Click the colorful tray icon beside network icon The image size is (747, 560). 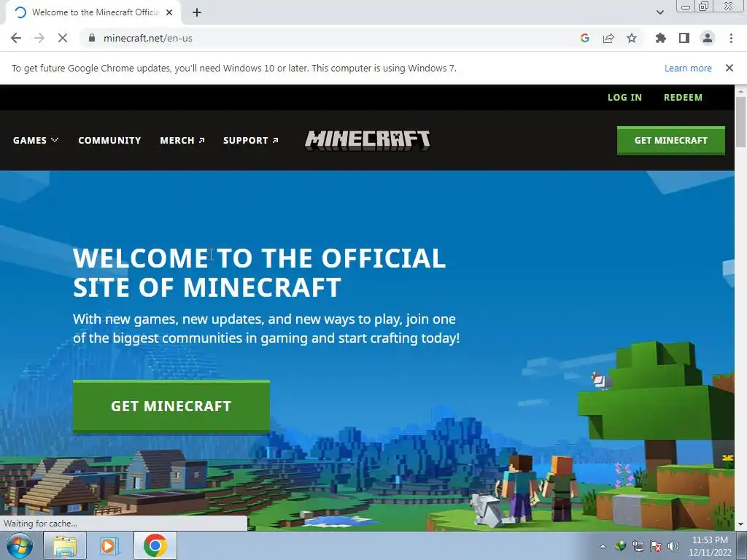[x=620, y=546]
